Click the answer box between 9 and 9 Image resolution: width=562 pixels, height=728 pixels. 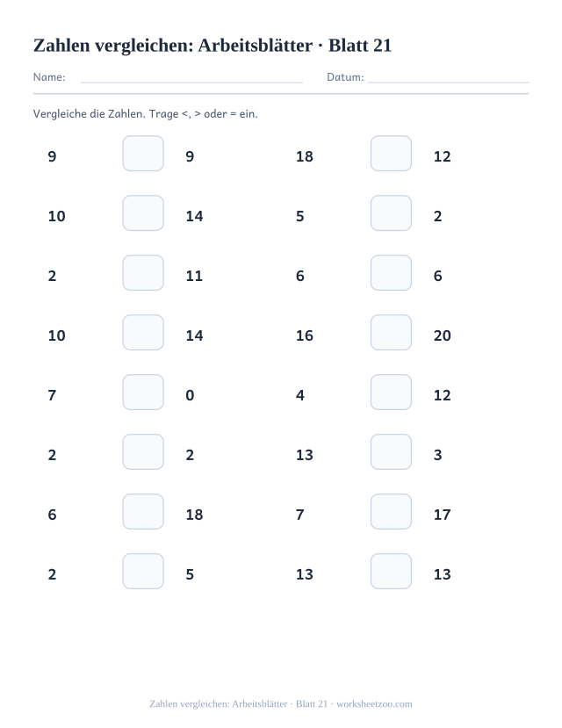[x=143, y=153]
